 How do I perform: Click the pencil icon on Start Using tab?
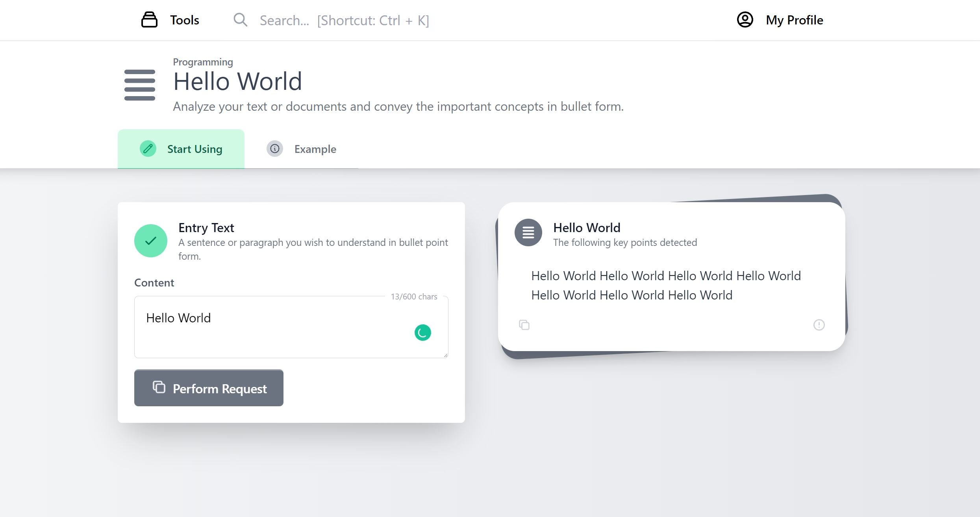point(148,149)
